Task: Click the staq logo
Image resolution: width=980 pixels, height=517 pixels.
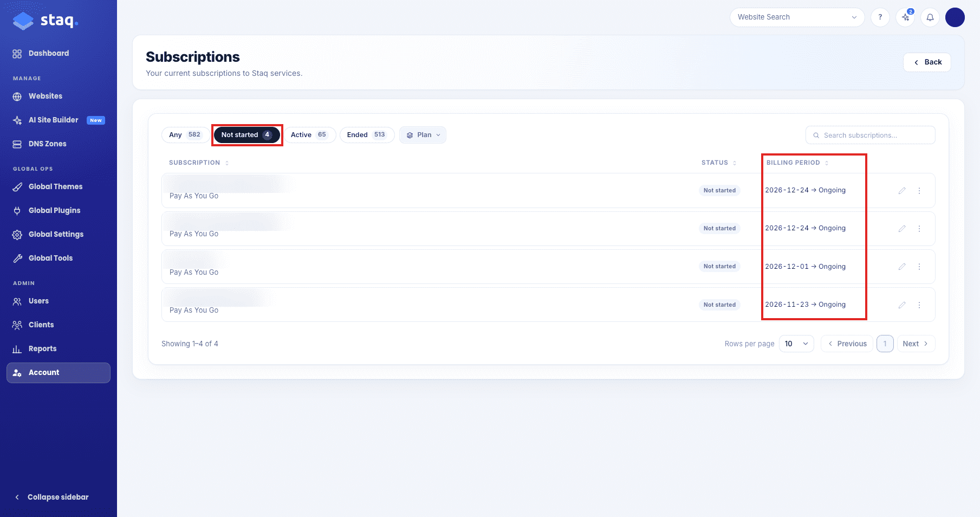Action: 46,21
